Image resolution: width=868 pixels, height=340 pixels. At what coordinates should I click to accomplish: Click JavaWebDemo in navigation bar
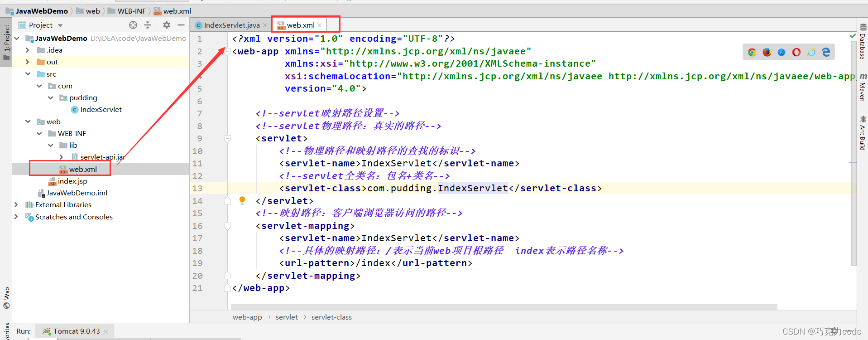tap(37, 11)
